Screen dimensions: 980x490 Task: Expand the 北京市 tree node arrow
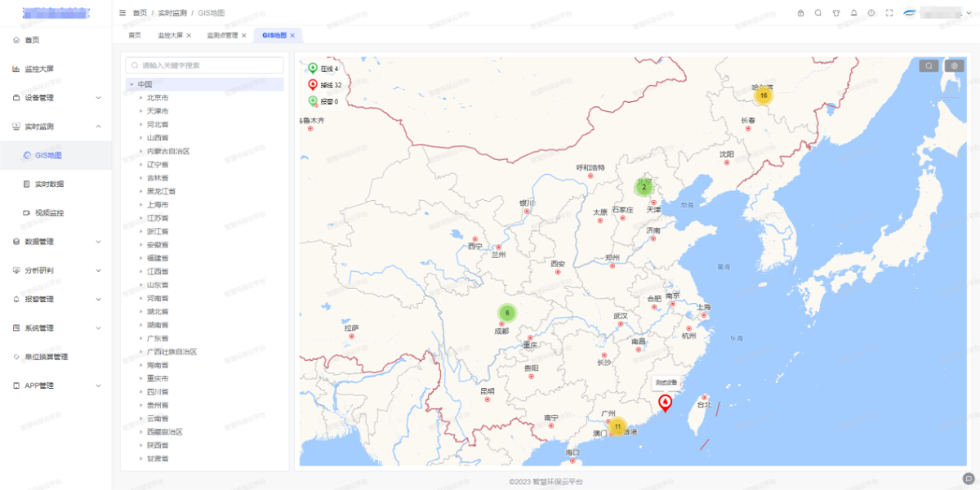tap(140, 98)
